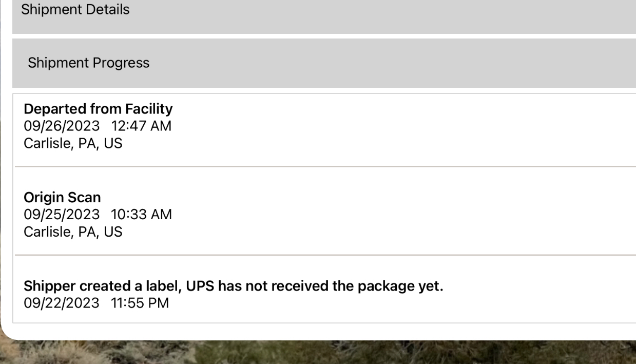
Task: Click the 11:55 PM label creation time
Action: click(x=140, y=303)
